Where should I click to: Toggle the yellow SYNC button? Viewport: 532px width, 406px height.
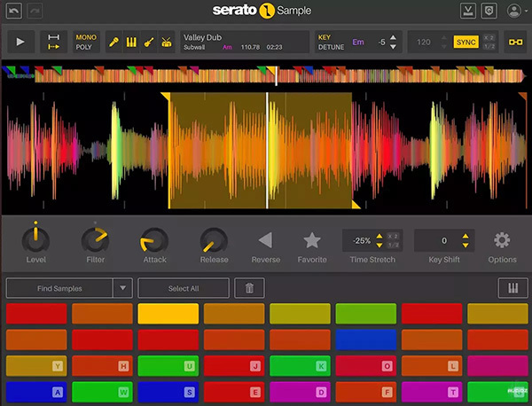465,42
